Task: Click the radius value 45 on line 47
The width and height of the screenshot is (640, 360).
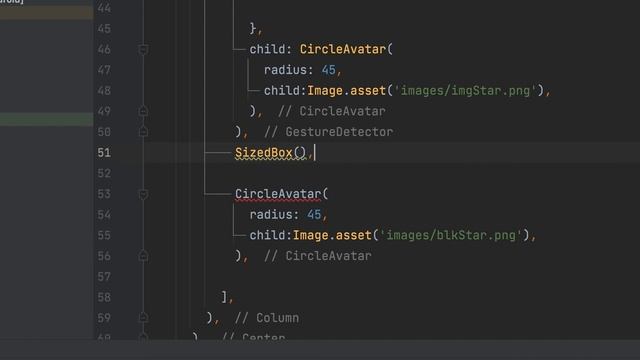Action: (328, 70)
